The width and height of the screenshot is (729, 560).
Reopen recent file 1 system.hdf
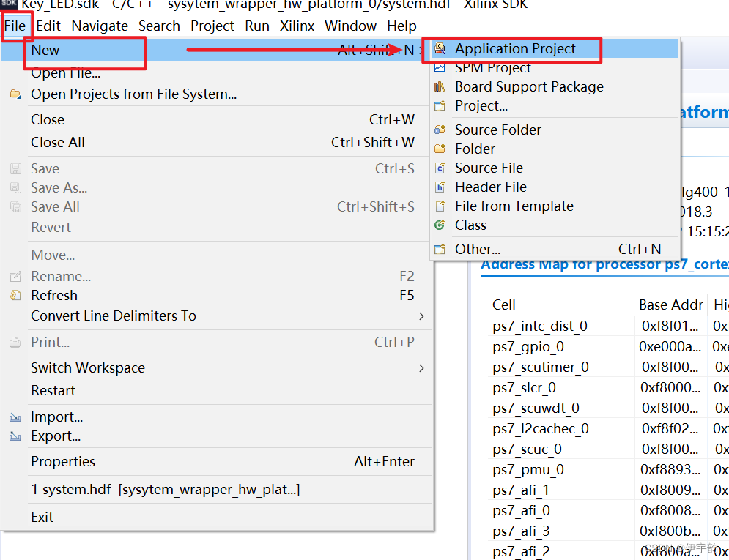tap(216, 490)
